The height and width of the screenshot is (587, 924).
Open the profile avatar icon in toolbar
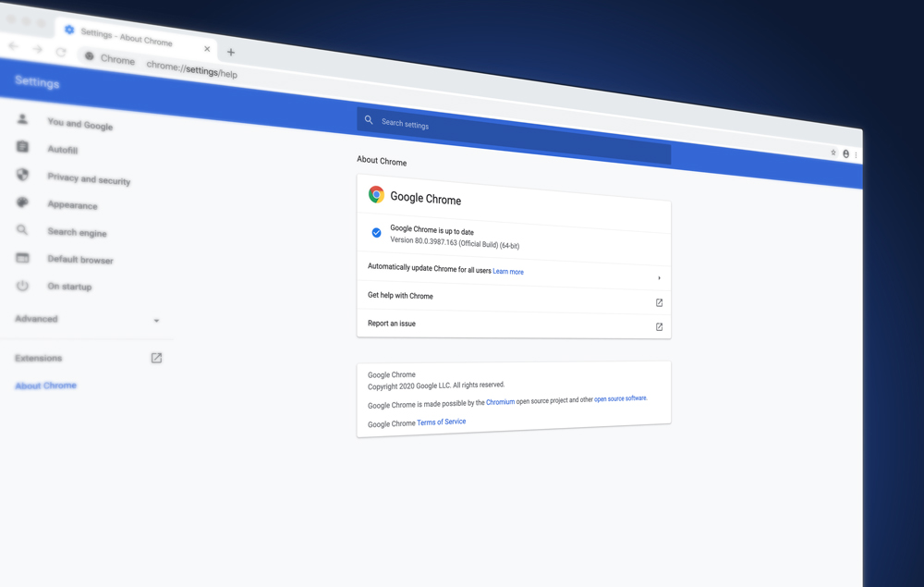tap(845, 153)
